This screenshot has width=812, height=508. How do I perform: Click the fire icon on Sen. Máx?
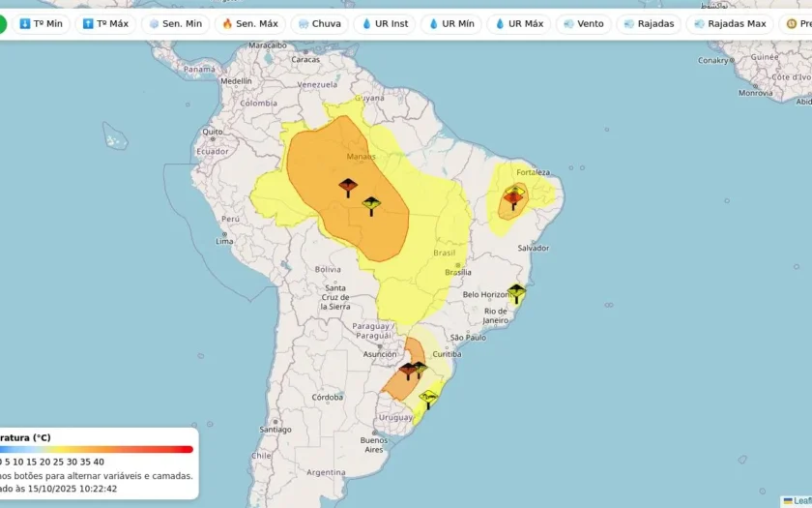click(227, 24)
